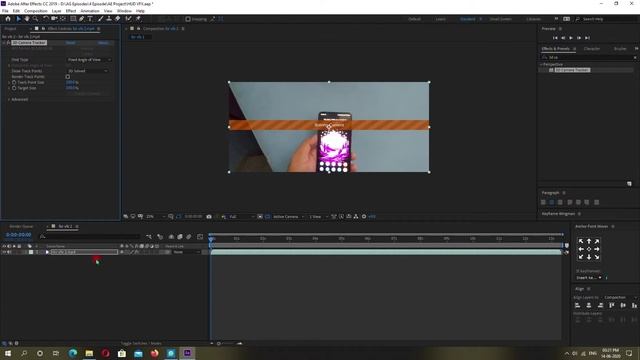Click the timeline current time indicator
640x360 pixels.
coord(211,239)
